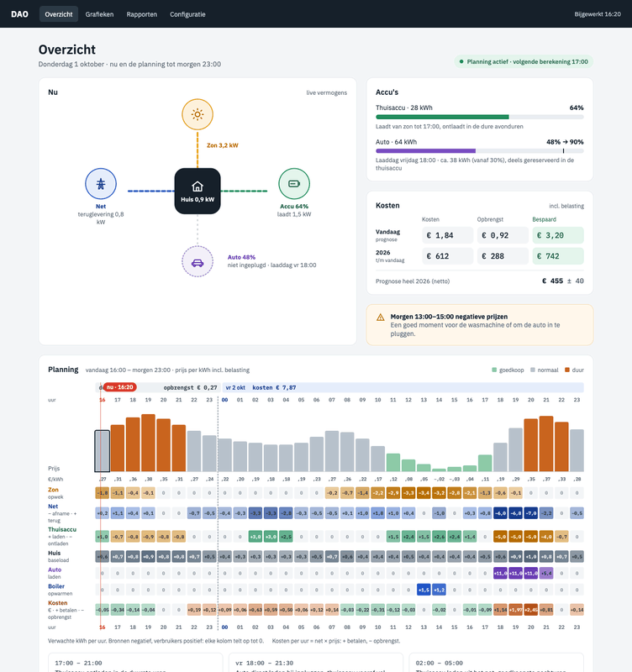
Task: Click the Net power pylon icon
Action: 101,184
